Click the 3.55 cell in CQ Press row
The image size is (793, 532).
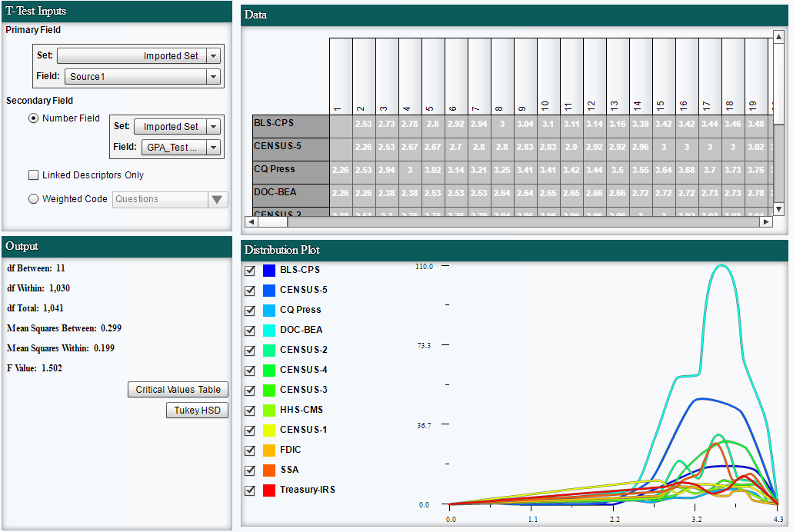click(x=641, y=171)
